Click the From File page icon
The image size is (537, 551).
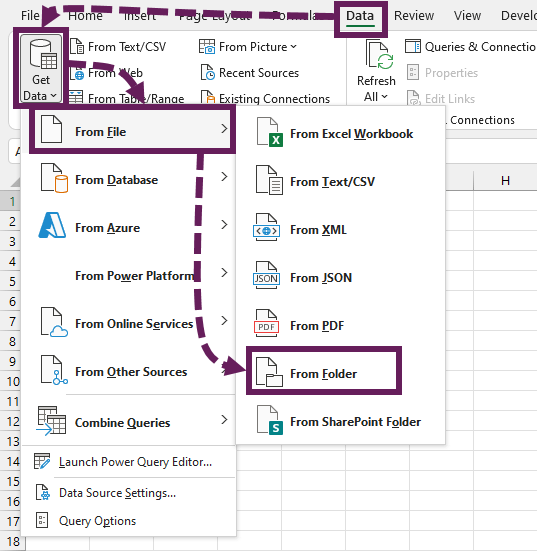click(51, 130)
